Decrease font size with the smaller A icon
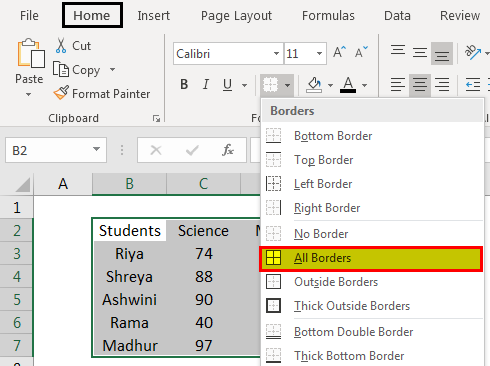Image resolution: width=490 pixels, height=366 pixels. [361, 52]
